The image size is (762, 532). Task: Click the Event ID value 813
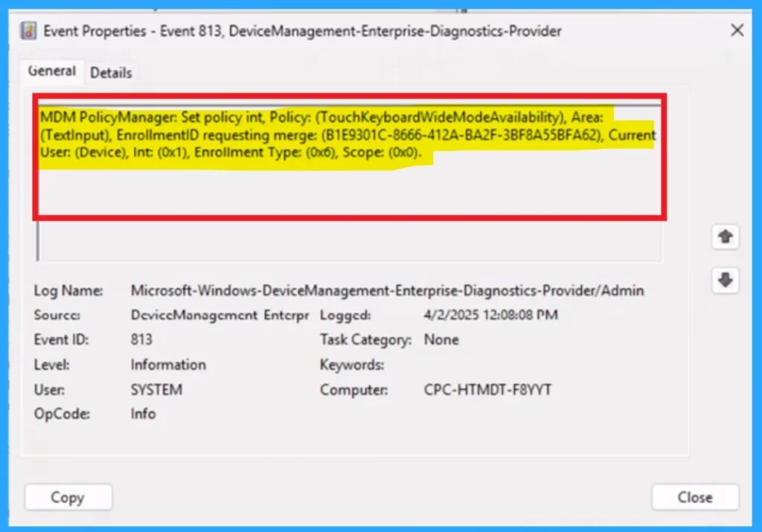[141, 339]
